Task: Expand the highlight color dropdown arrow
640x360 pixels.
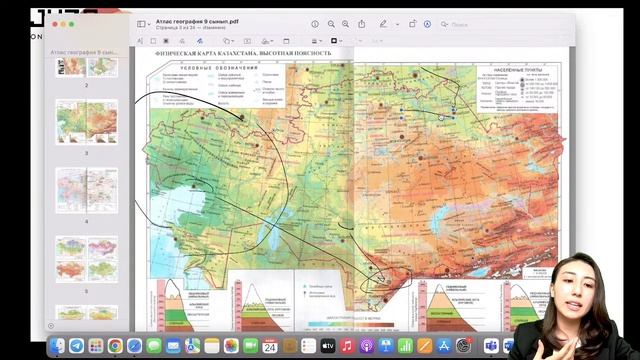Action: 397,24
